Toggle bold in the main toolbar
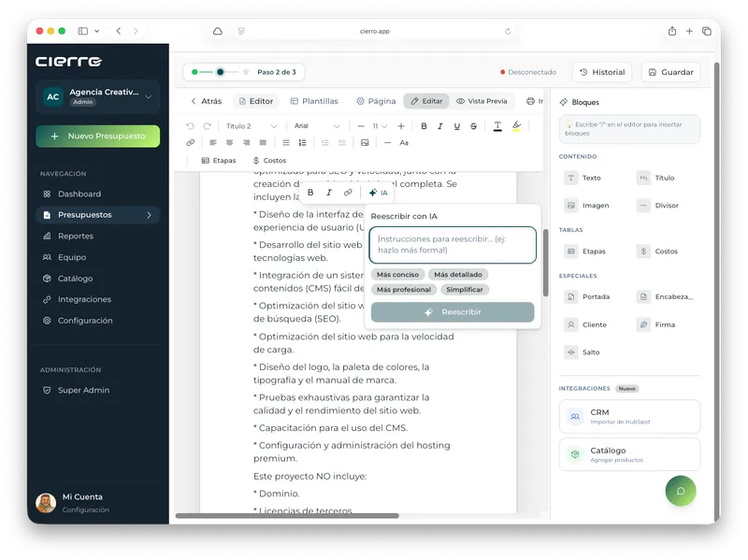 (x=424, y=126)
